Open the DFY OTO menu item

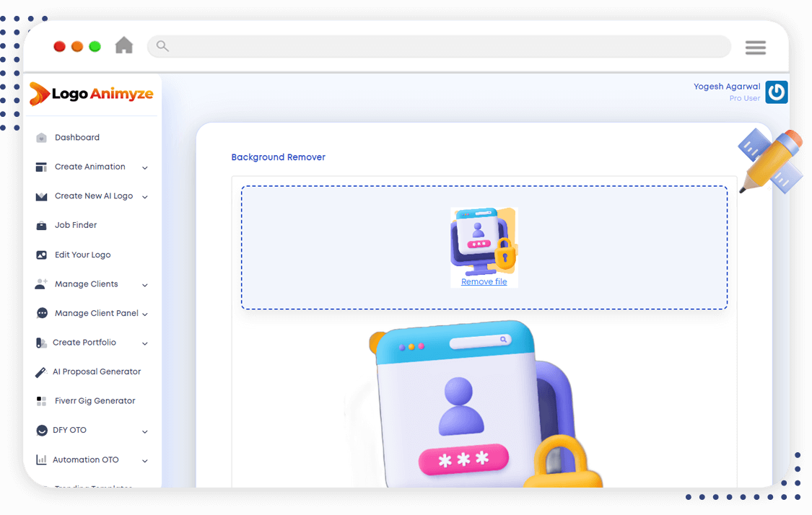pos(69,430)
